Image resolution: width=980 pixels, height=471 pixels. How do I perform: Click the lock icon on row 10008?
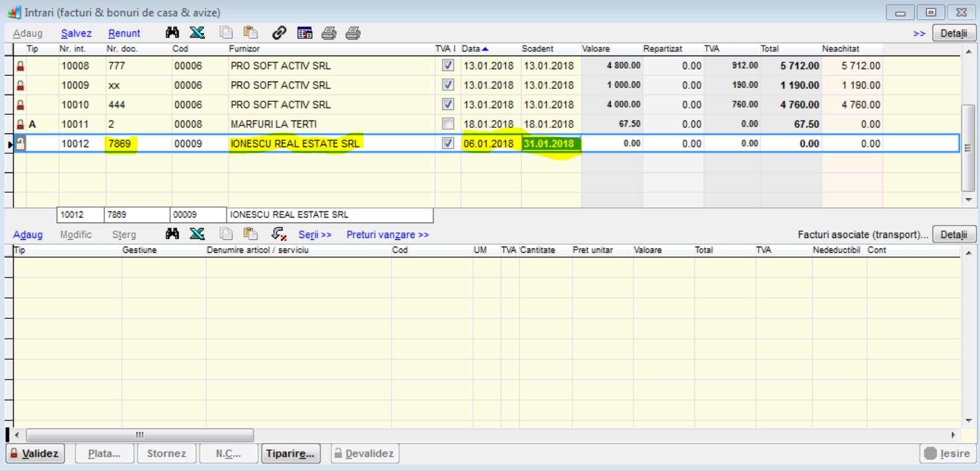pyautogui.click(x=20, y=66)
